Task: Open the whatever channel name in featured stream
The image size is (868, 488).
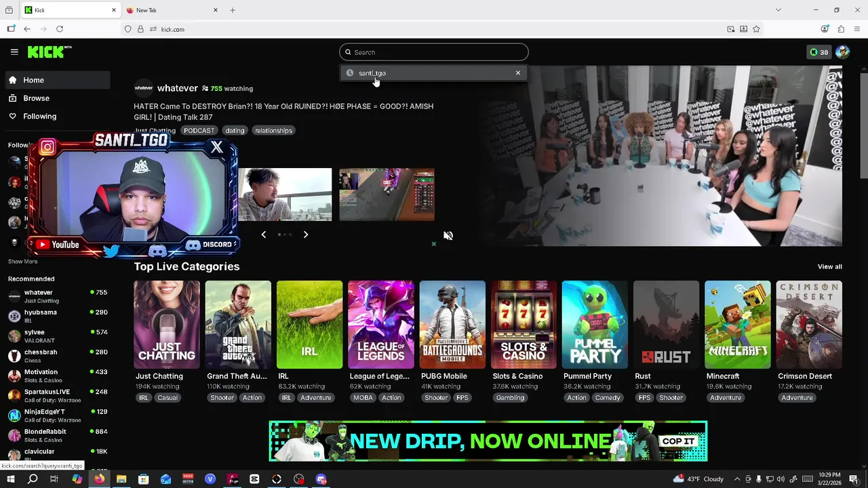Action: pyautogui.click(x=178, y=88)
